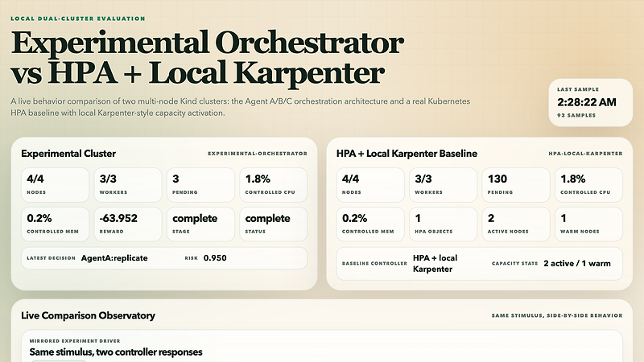
Task: Click the "LAST SAMPLE" label
Action: [x=578, y=89]
